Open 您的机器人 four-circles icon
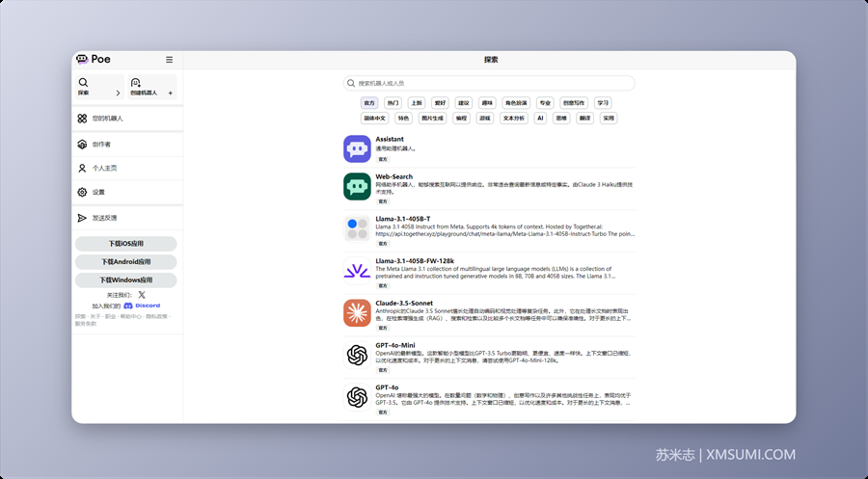Viewport: 868px width, 479px height. point(83,119)
